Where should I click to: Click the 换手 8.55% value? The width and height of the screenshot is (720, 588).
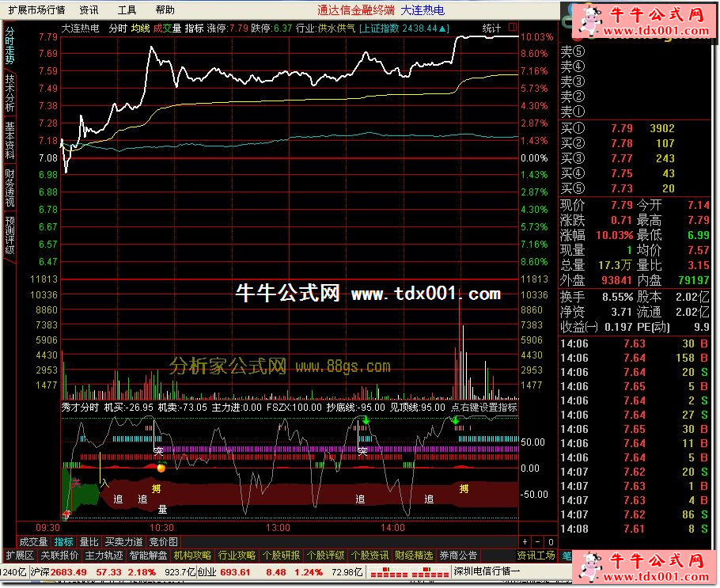(x=618, y=298)
